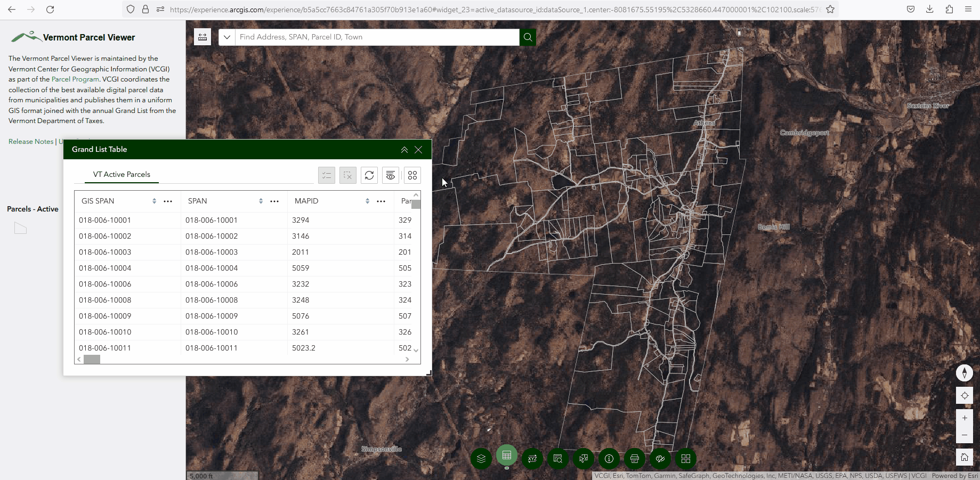980x480 pixels.
Task: Open the Layers widget on the map toolbar
Action: pyautogui.click(x=481, y=459)
